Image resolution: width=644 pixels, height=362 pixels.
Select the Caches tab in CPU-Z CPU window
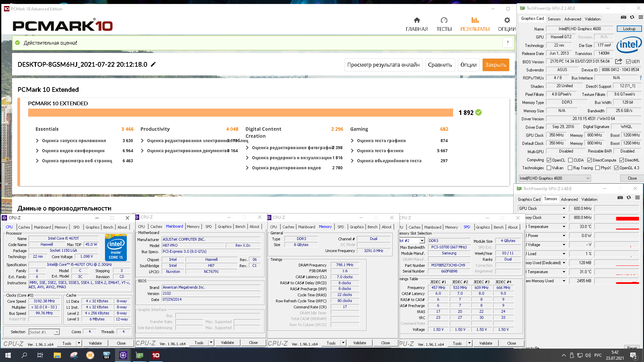tap(24, 227)
